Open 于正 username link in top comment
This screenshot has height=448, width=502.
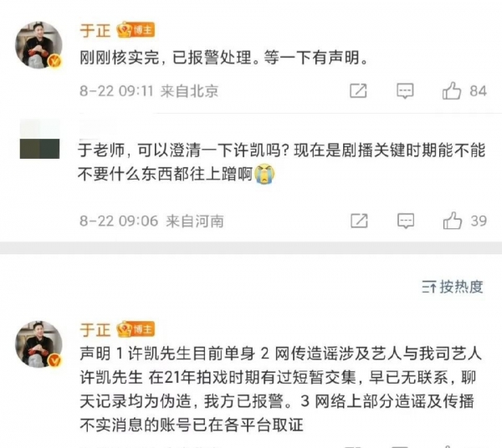coord(95,31)
